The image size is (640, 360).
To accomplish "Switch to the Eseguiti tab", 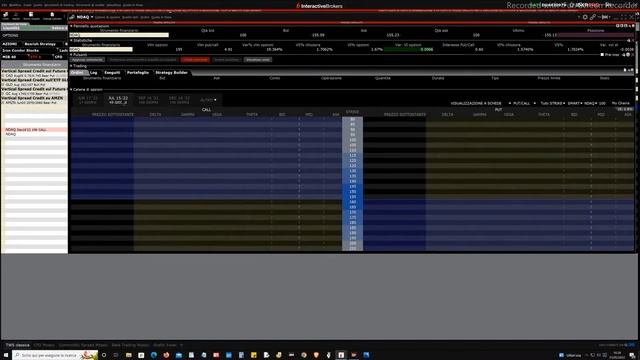I will click(x=112, y=73).
